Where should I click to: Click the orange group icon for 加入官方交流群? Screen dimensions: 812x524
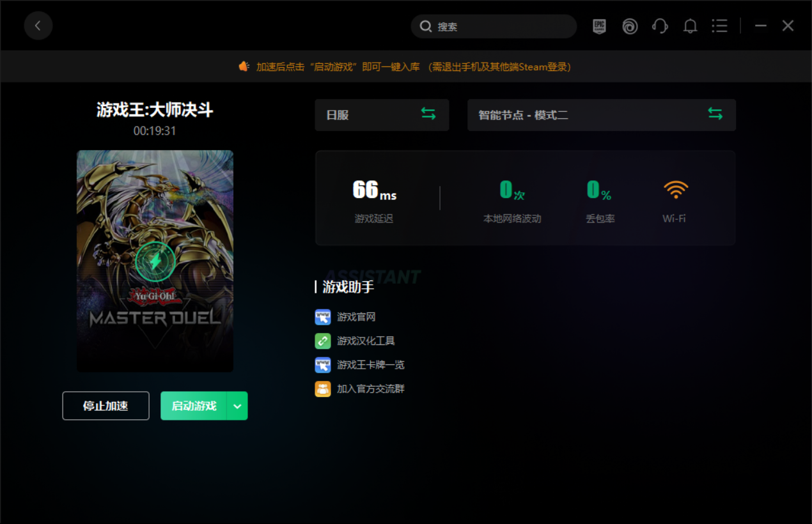pos(323,389)
